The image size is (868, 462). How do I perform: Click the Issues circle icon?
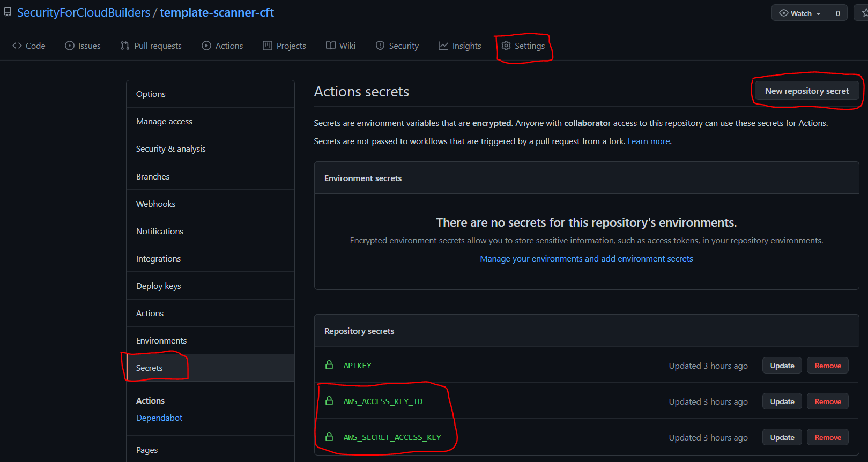tap(70, 46)
